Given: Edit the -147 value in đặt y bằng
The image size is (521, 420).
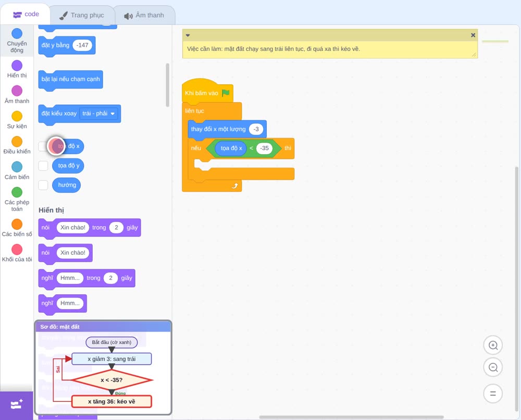Looking at the screenshot, I should (x=82, y=45).
